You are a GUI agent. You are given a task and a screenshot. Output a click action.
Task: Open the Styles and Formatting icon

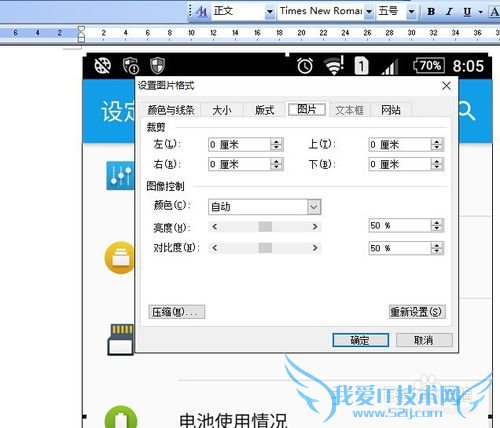[201, 12]
